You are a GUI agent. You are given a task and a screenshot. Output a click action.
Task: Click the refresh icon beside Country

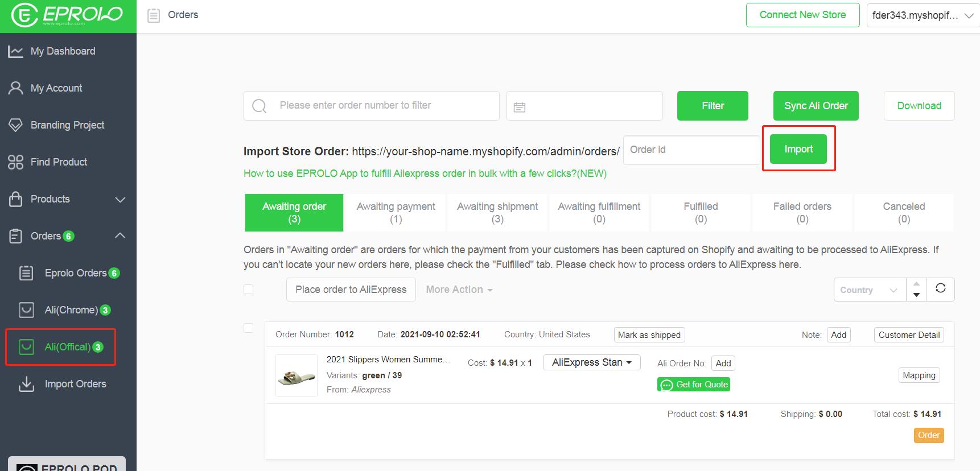940,289
